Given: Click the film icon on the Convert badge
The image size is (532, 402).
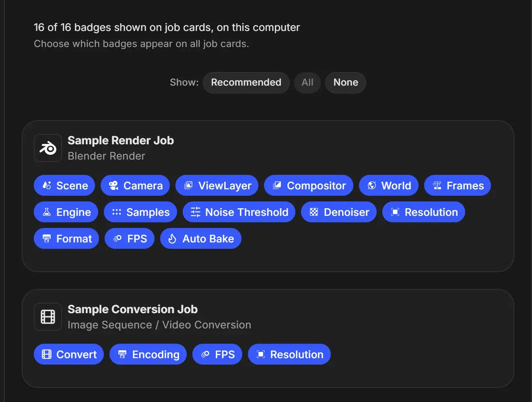Looking at the screenshot, I should pos(47,354).
